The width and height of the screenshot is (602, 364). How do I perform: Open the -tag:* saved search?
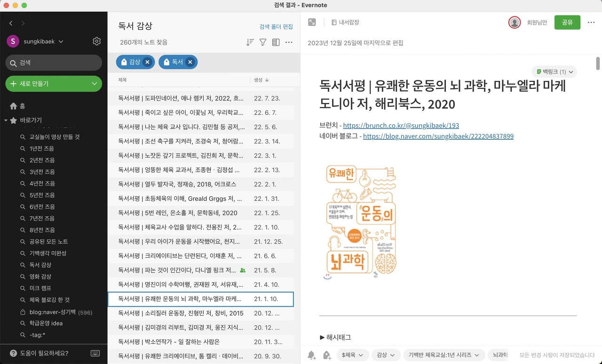(x=38, y=335)
